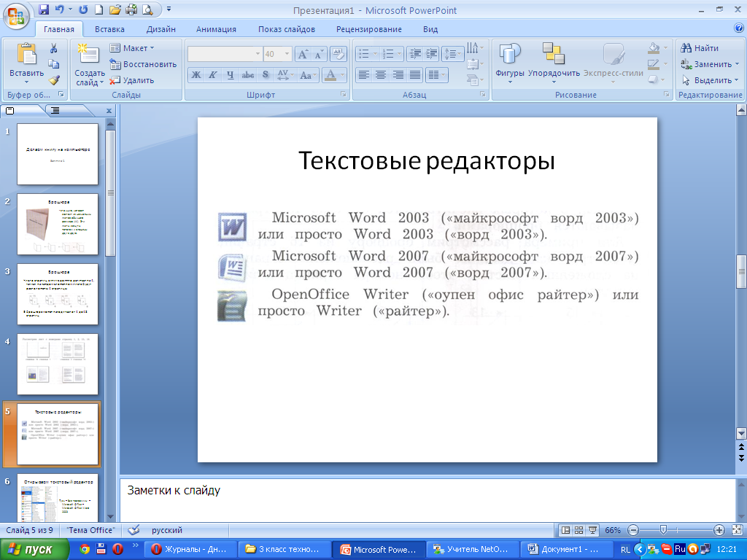Decrease font size with small A
This screenshot has width=747, height=560.
click(x=318, y=54)
